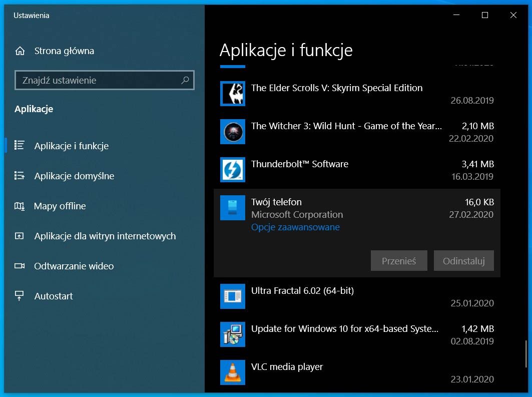Click the date 23.01.2020 for VLC
The height and width of the screenshot is (397, 532).
(472, 379)
